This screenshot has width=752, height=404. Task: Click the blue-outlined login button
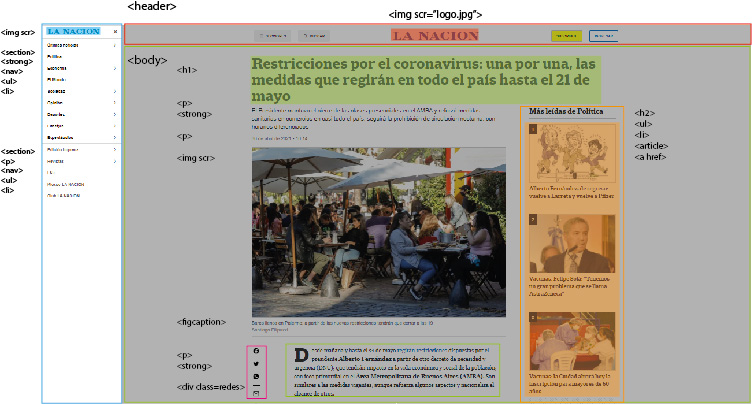tap(603, 36)
